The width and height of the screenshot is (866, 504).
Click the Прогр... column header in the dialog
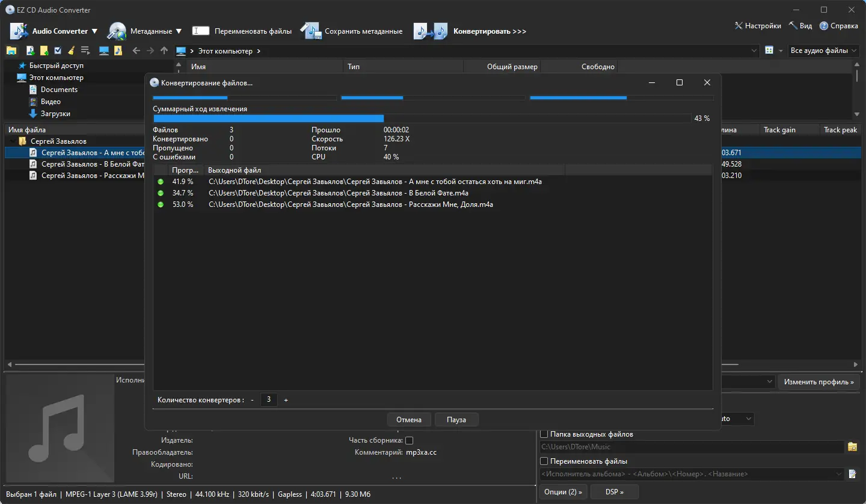(185, 170)
